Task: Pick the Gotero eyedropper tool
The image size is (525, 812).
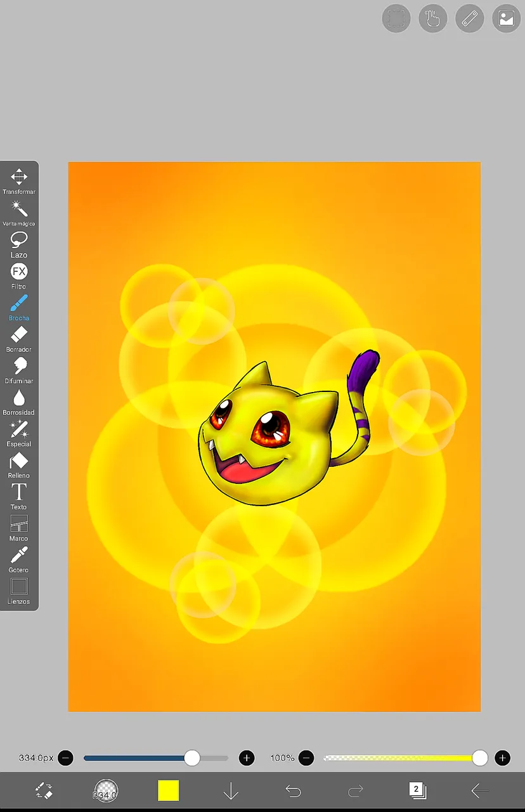Action: click(19, 560)
